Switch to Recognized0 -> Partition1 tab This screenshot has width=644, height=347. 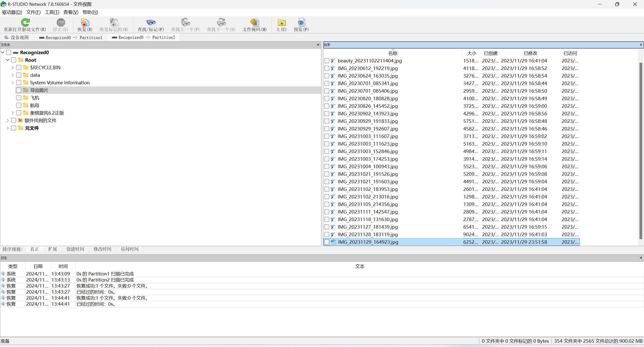[x=71, y=38]
